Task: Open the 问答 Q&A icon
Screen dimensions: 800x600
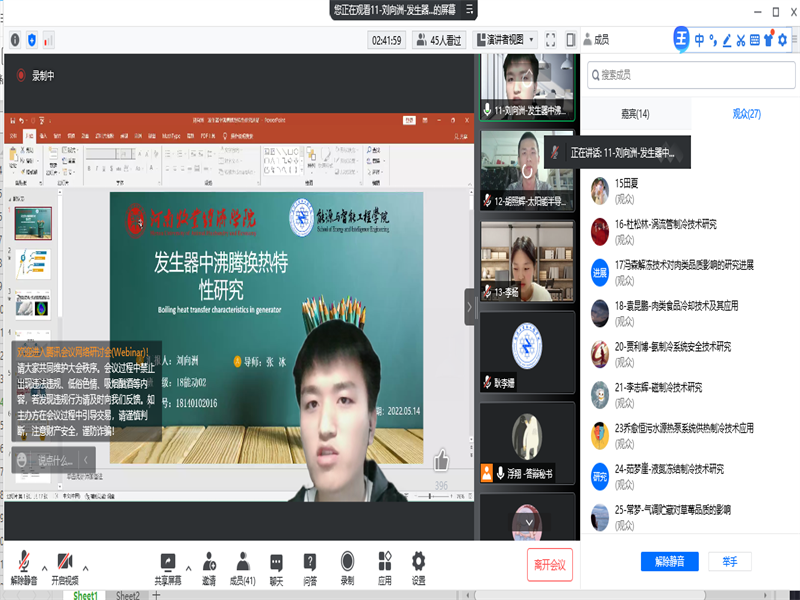Action: coord(311,562)
